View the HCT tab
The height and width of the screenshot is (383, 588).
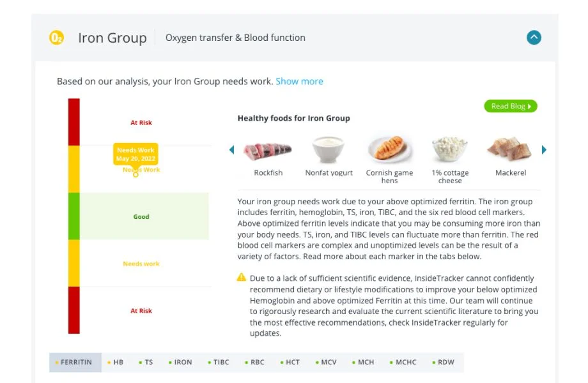(x=292, y=362)
